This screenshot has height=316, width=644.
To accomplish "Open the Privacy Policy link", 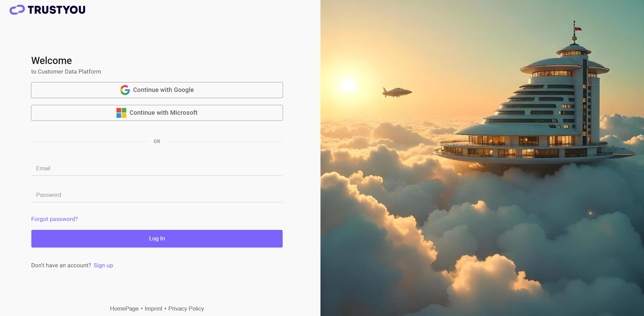I will (x=186, y=309).
